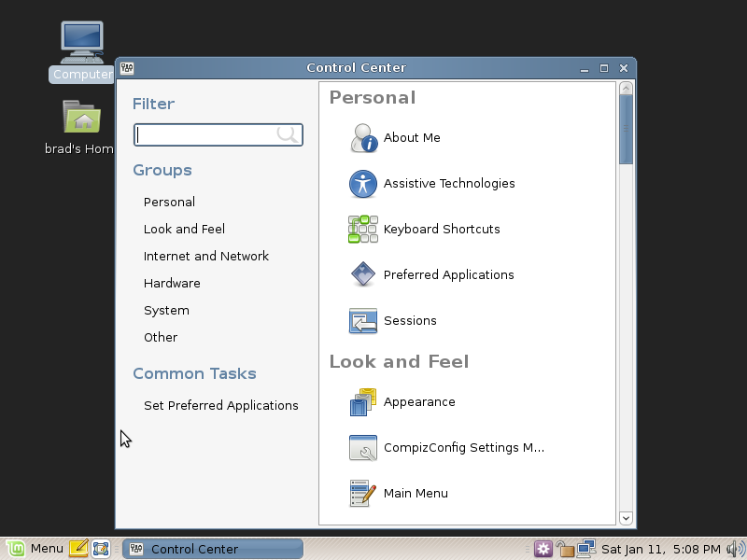Open the Main Menu editor icon
Viewport: 747px width, 560px height.
363,494
